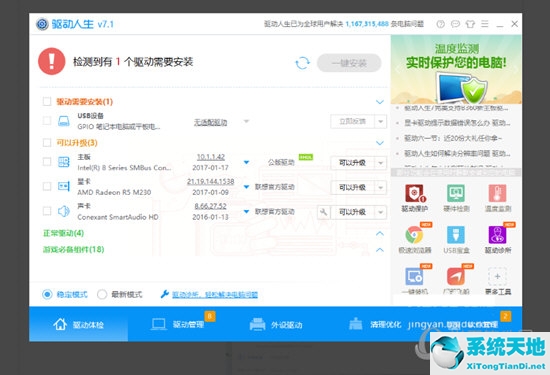Click 可以升级 button for AMD Radeon
Image resolution: width=550 pixels, height=375 pixels.
point(353,187)
